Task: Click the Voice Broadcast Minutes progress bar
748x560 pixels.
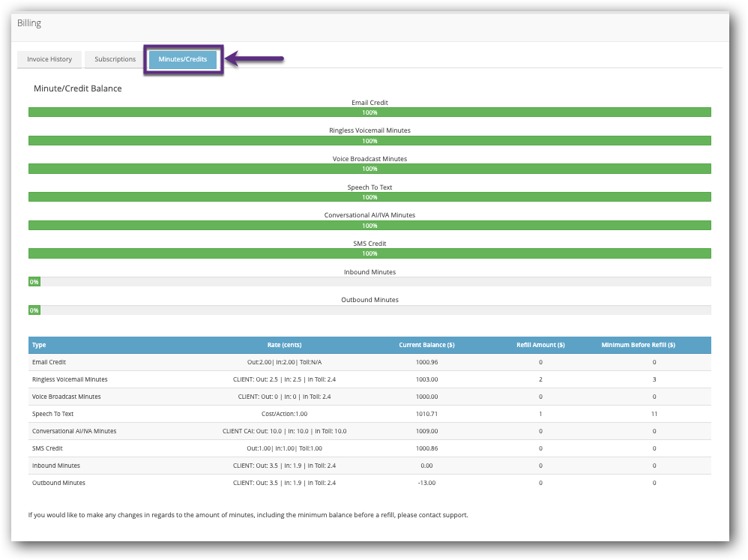Action: tap(370, 169)
